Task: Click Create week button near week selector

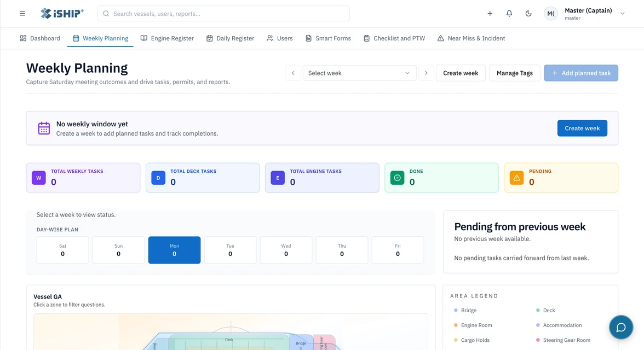Action: click(461, 73)
